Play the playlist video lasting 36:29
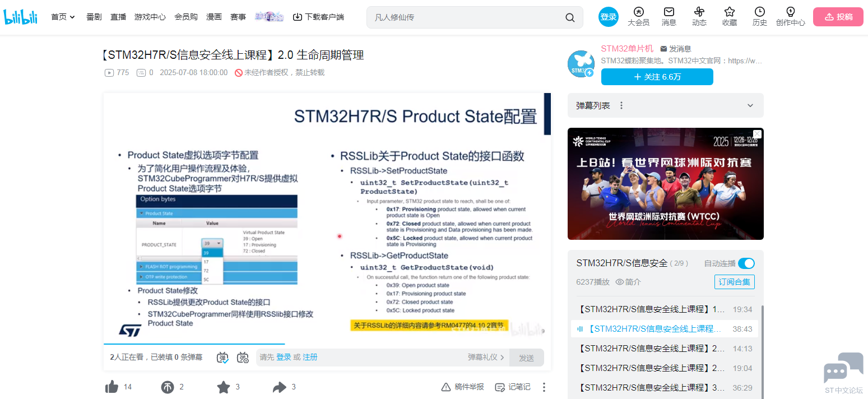Viewport: 868px width, 399px height. 664,388
